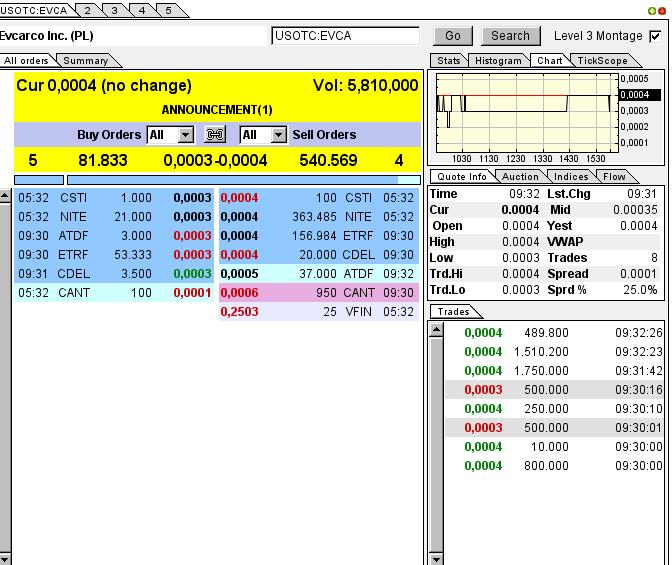Image resolution: width=672 pixels, height=565 pixels.
Task: Click order book scrollbar down arrow
Action: [5, 559]
